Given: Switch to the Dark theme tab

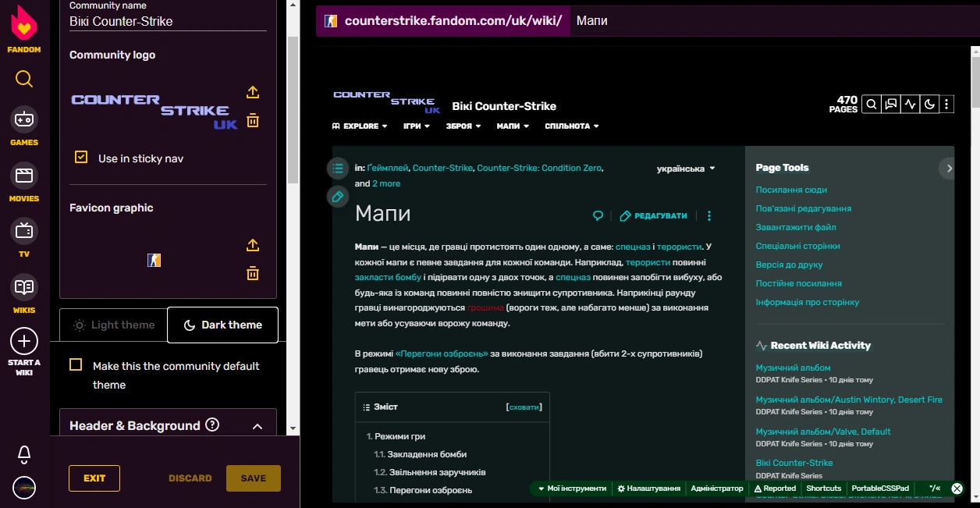Looking at the screenshot, I should point(223,325).
